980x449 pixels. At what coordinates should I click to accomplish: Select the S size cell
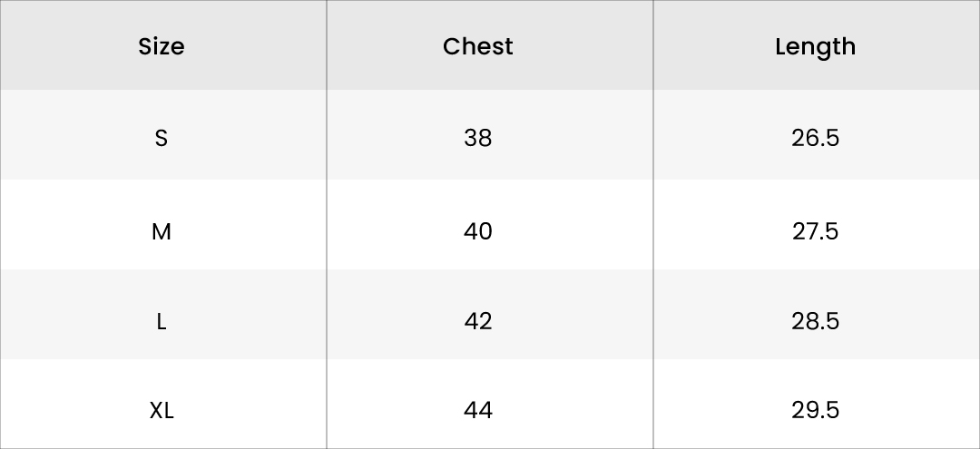(x=162, y=138)
